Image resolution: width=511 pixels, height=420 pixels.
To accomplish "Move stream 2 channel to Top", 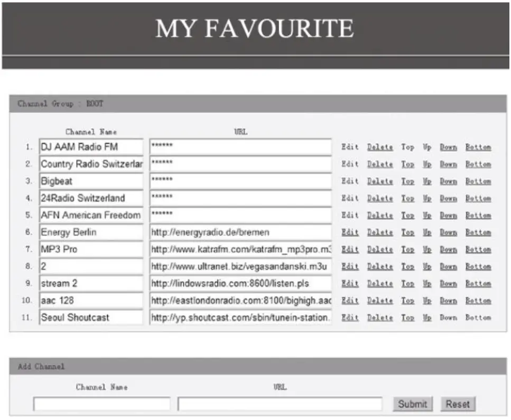I will (408, 284).
